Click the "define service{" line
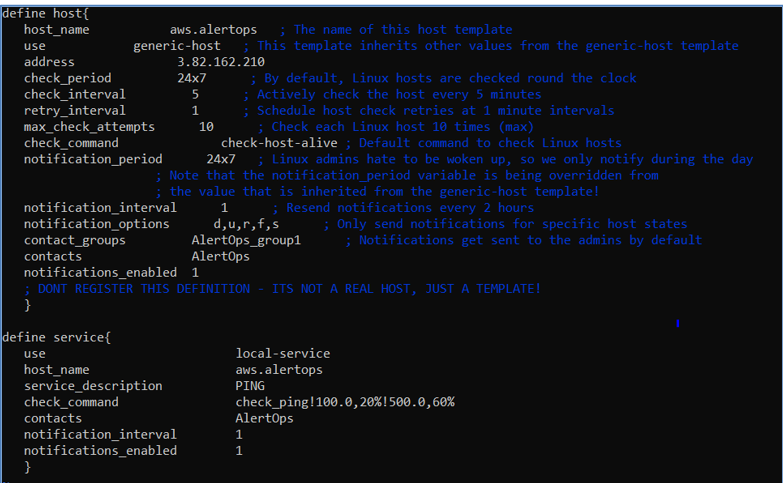 click(56, 337)
